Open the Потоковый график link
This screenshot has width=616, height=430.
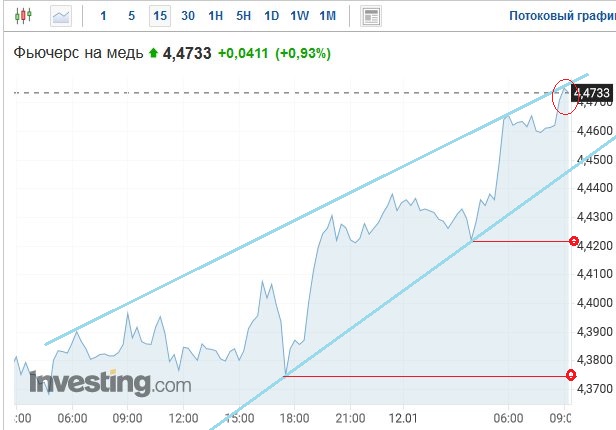coord(563,16)
